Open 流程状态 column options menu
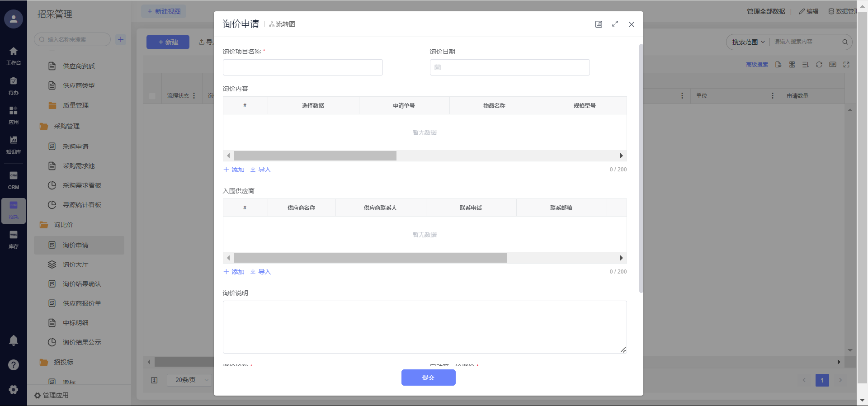Image resolution: width=868 pixels, height=406 pixels. 194,96
